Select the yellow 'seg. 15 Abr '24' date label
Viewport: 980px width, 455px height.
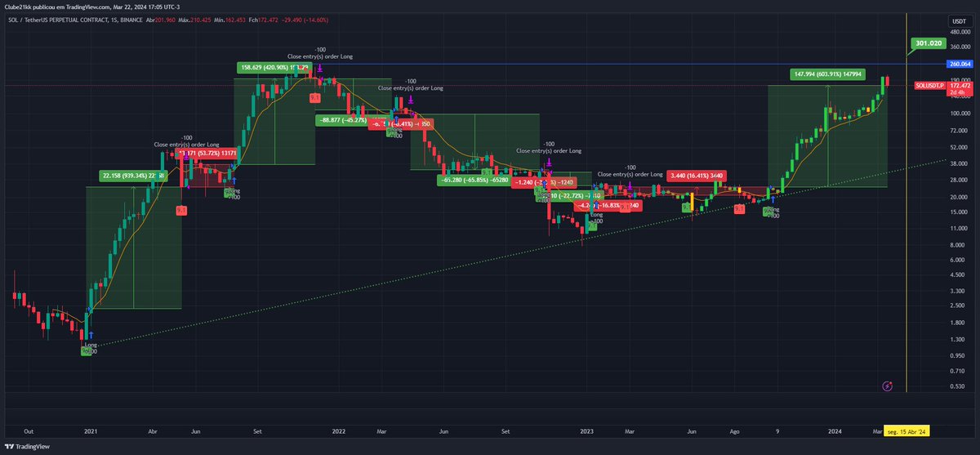click(x=906, y=430)
